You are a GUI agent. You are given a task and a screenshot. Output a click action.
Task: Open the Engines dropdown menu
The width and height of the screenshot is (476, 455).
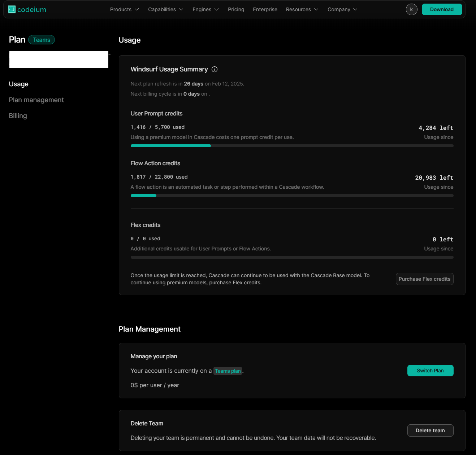coord(205,9)
